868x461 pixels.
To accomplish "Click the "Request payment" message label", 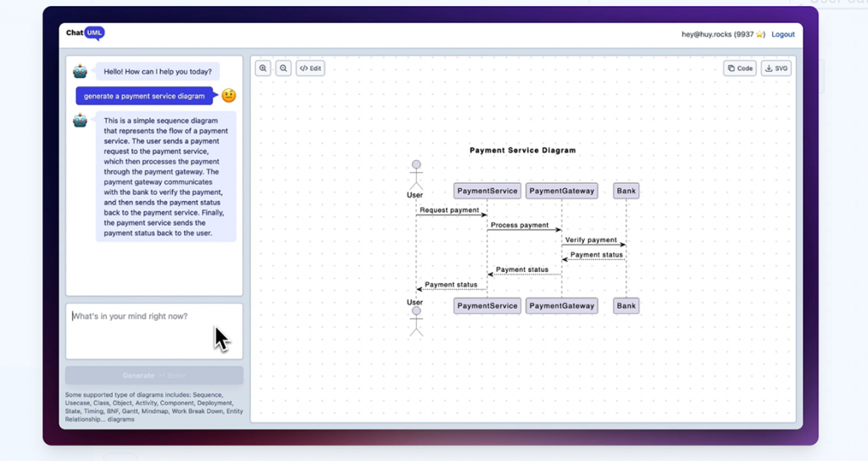I will pos(449,210).
